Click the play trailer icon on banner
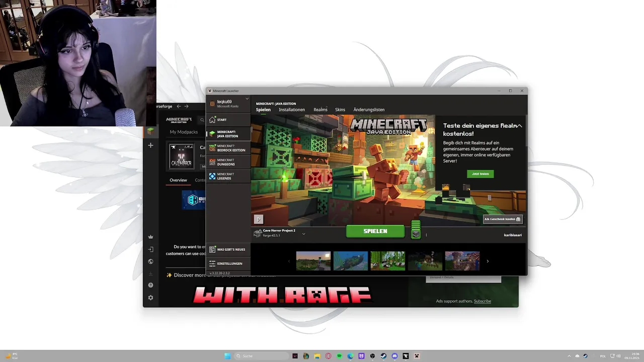Image resolution: width=644 pixels, height=362 pixels. 258,219
